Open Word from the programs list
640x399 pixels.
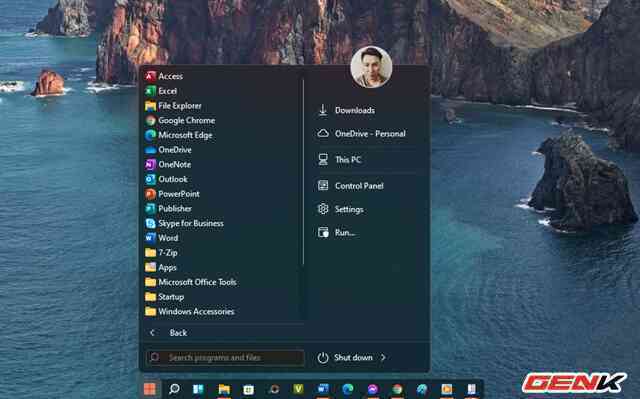[162, 238]
